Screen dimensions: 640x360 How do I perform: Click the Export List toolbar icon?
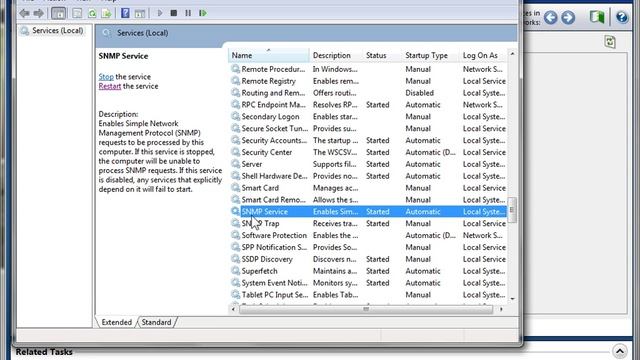click(x=107, y=13)
